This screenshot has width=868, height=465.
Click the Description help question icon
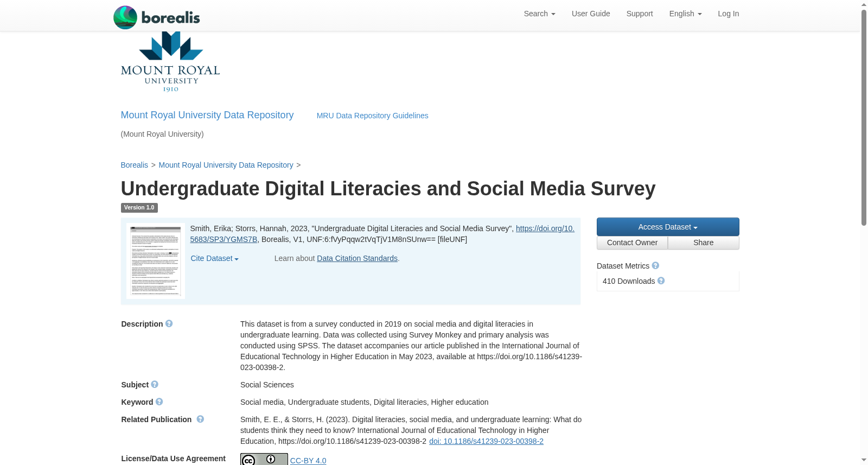(169, 324)
